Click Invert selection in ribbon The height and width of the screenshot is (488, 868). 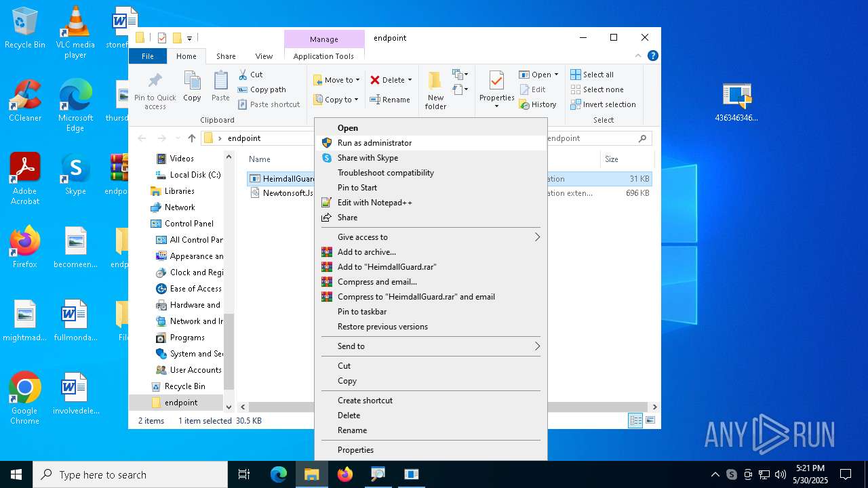coord(603,104)
